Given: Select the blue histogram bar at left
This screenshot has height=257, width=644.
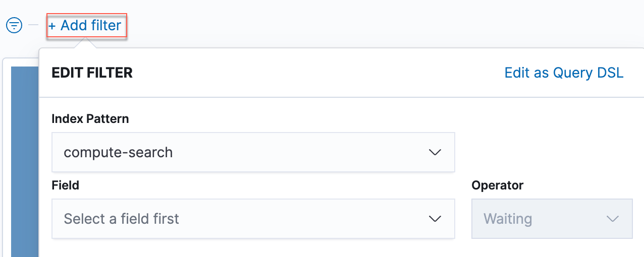Looking at the screenshot, I should click(x=24, y=161).
